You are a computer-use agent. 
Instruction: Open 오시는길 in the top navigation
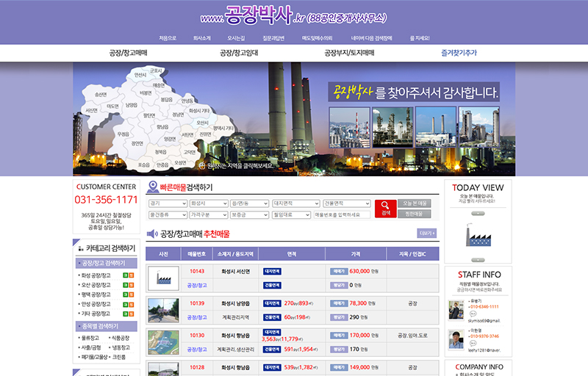tap(236, 38)
